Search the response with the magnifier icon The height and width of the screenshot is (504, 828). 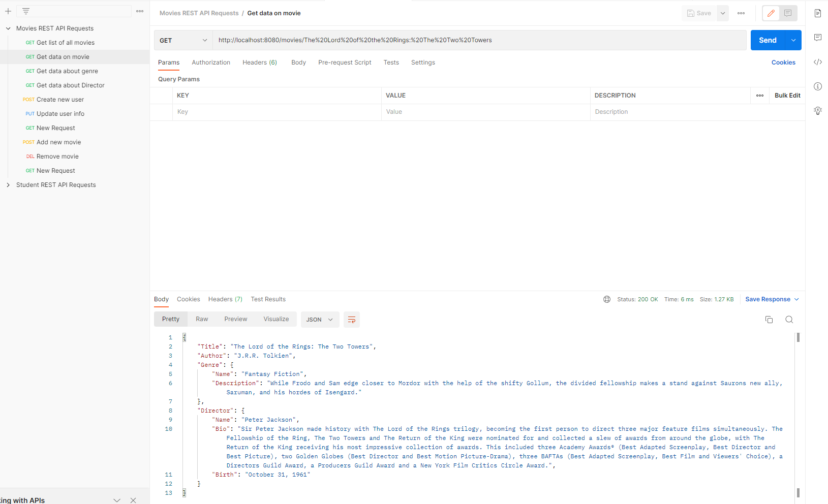[x=789, y=320]
